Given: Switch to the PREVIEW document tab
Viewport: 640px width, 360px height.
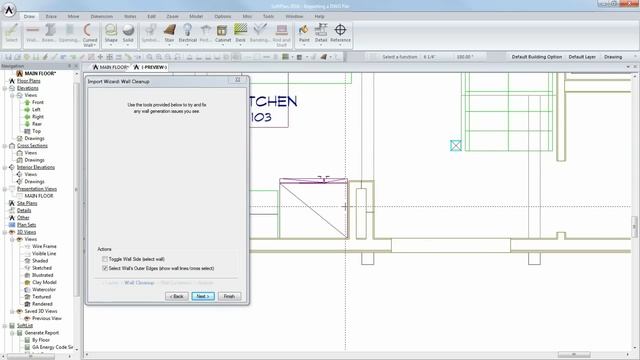Looking at the screenshot, I should click(x=150, y=67).
